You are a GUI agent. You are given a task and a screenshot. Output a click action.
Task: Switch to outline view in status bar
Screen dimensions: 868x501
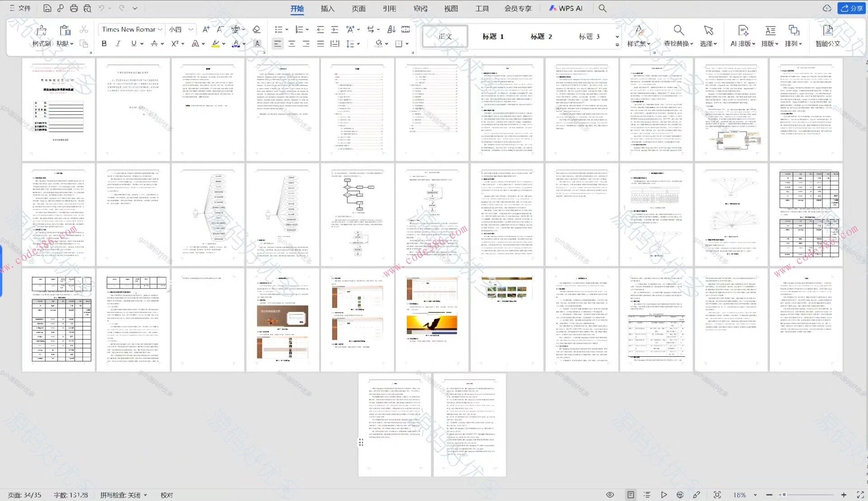(647, 495)
